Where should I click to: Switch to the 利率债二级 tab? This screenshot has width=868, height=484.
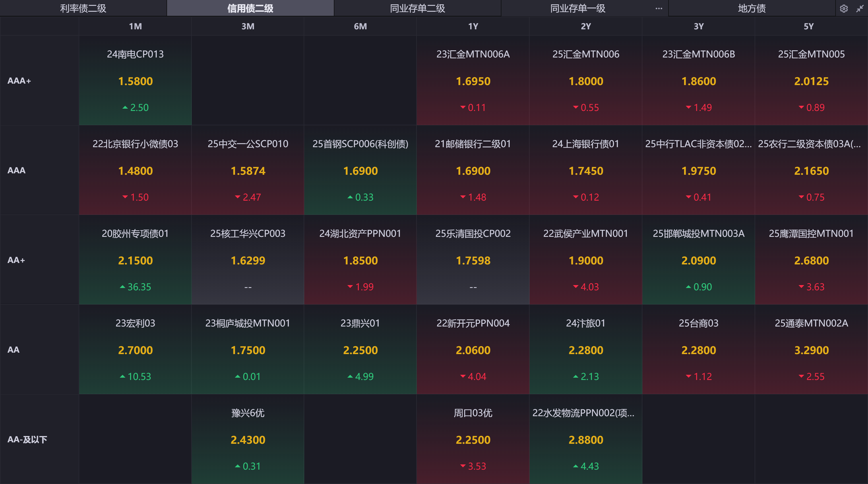(x=83, y=8)
